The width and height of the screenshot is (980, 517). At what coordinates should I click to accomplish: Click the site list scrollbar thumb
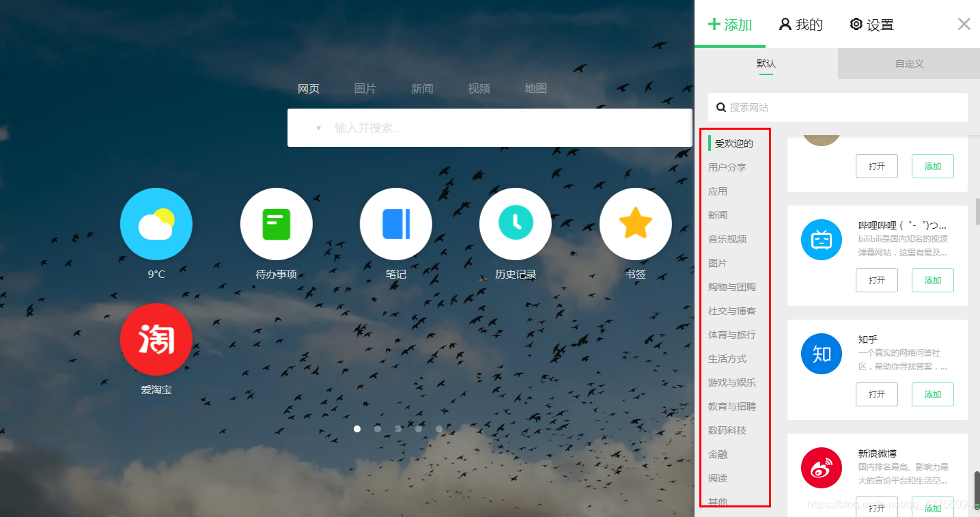[977, 213]
